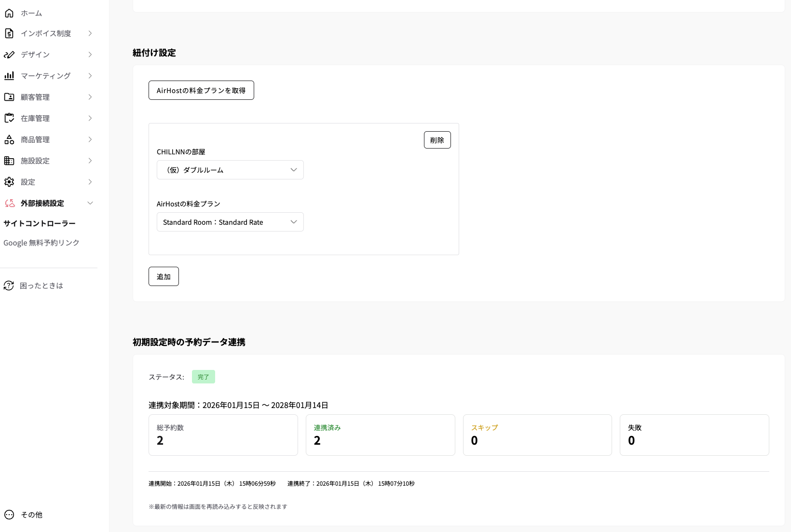The width and height of the screenshot is (791, 532).
Task: Click the invoice document icon
Action: (x=9, y=33)
